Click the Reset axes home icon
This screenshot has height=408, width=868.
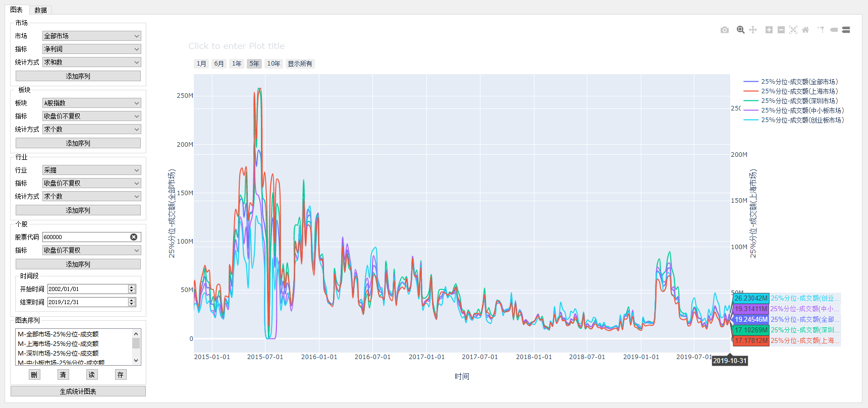(x=805, y=30)
